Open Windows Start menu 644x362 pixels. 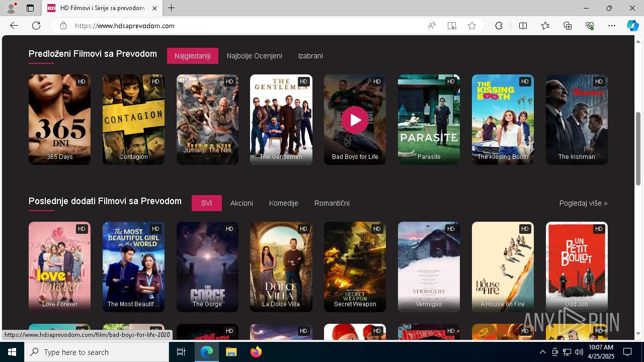click(12, 352)
